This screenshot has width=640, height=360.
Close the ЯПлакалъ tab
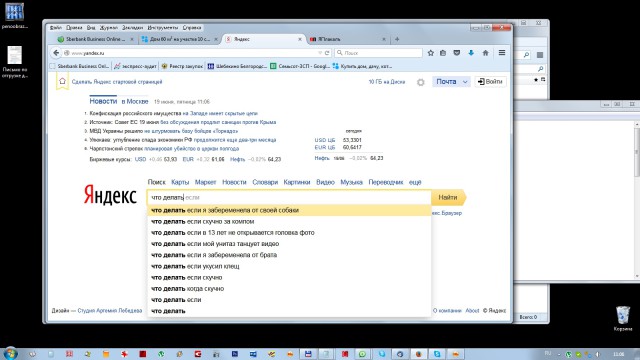384,39
